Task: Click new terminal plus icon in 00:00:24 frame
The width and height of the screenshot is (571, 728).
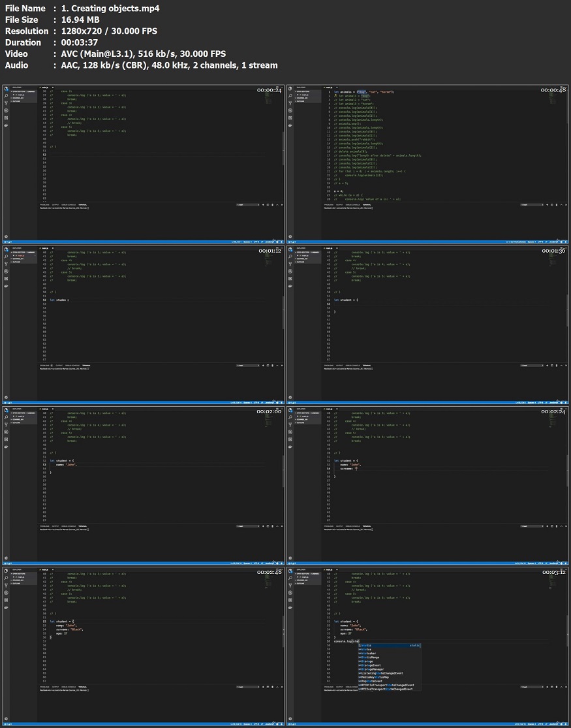Action: coord(263,205)
